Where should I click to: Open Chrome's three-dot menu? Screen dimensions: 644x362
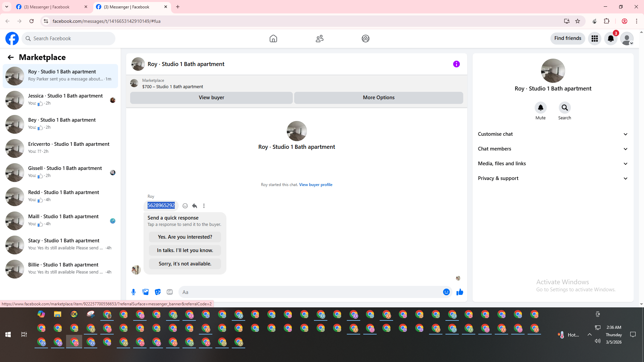[637, 21]
